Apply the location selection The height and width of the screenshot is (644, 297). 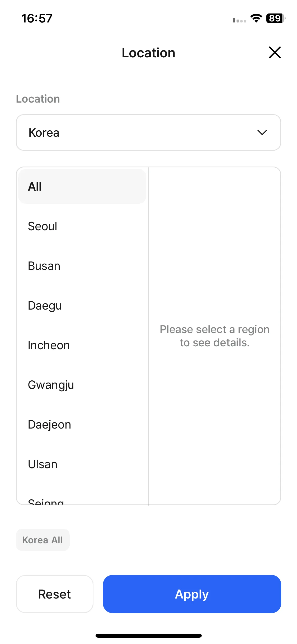[x=192, y=594]
